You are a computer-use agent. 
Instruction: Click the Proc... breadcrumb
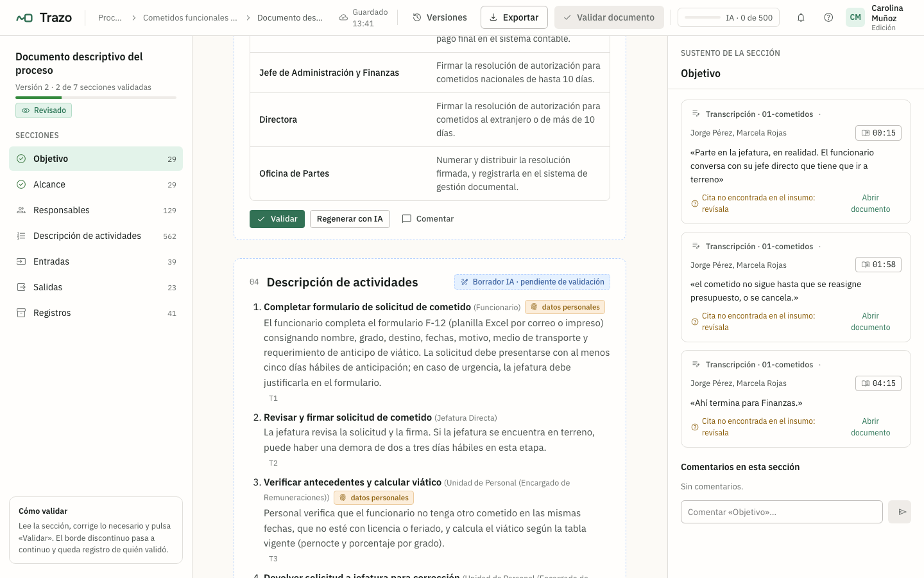coord(110,17)
